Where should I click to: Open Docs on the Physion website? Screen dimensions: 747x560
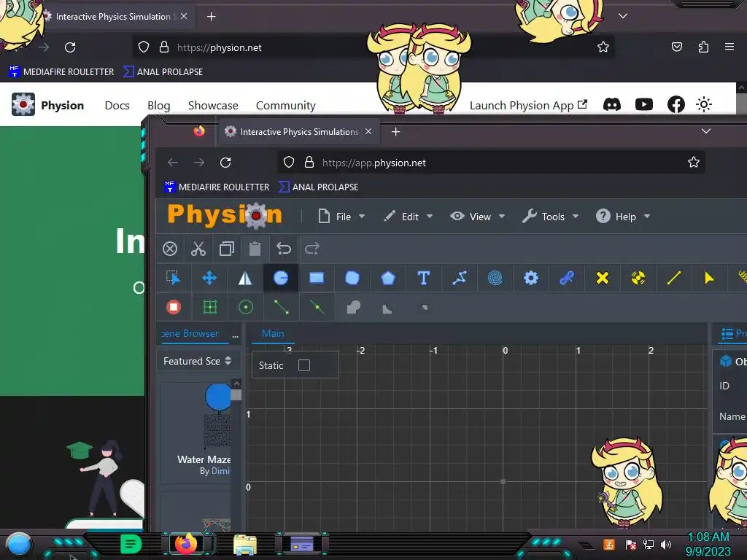(117, 105)
